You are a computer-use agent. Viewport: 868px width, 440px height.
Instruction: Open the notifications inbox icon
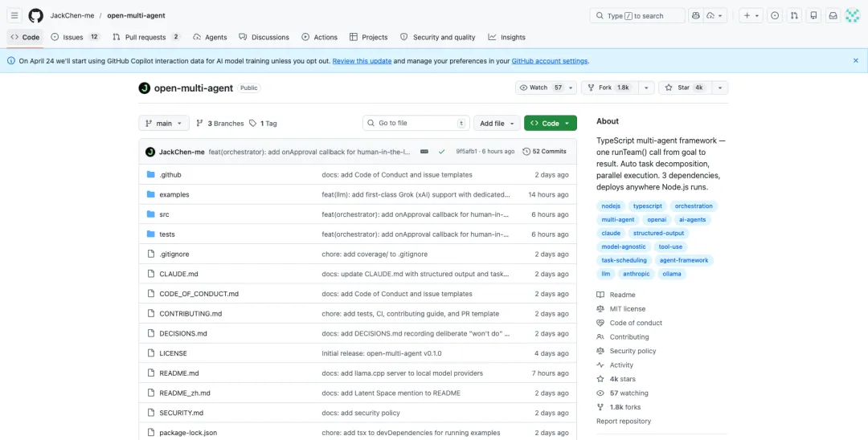point(833,15)
